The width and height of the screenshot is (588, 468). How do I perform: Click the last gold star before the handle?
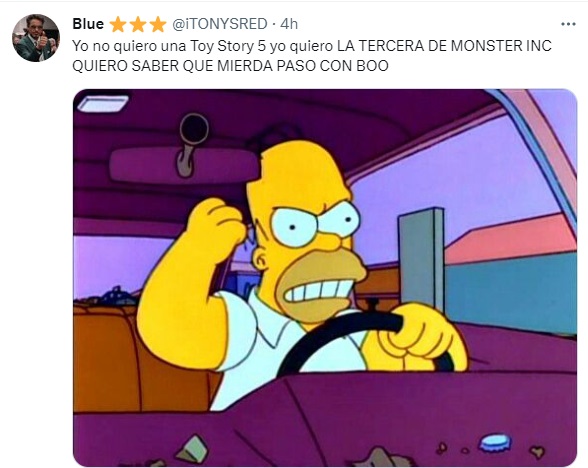(x=158, y=24)
